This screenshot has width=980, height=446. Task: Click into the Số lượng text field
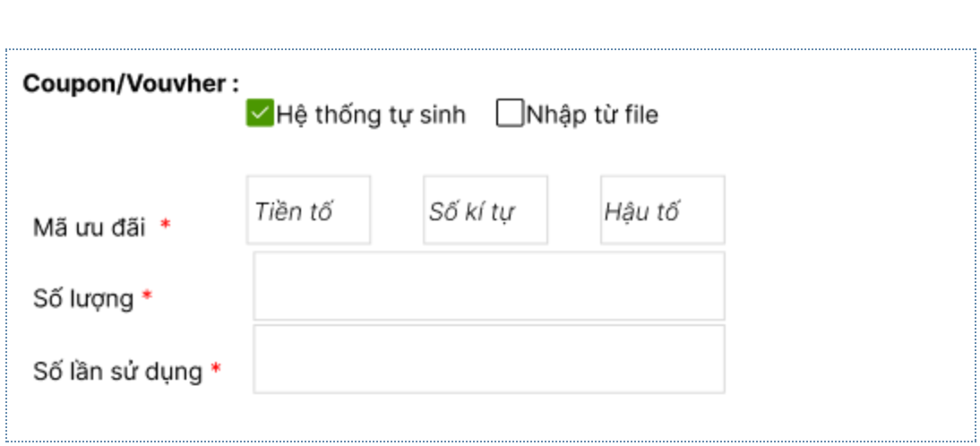(x=488, y=286)
